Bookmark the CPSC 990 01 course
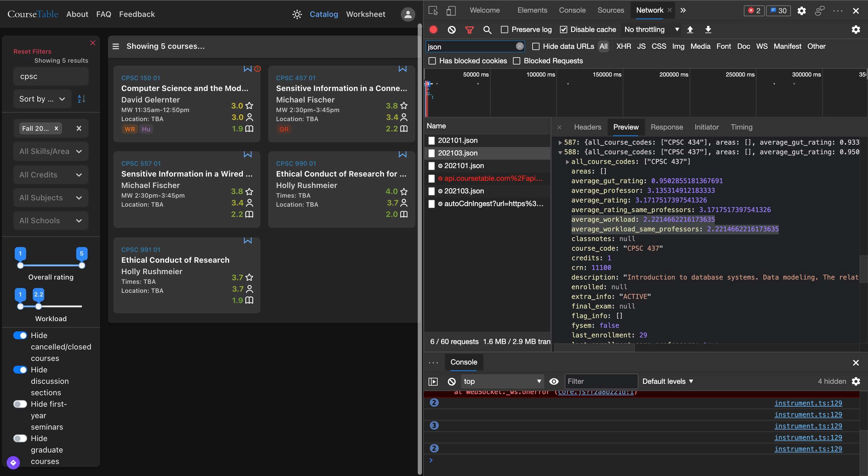 point(402,154)
